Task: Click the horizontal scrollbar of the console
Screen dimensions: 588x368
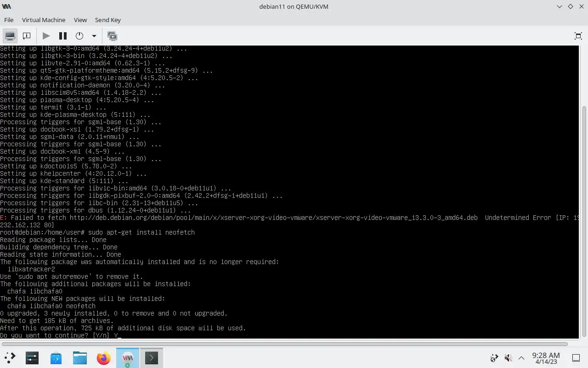Action: click(x=284, y=344)
